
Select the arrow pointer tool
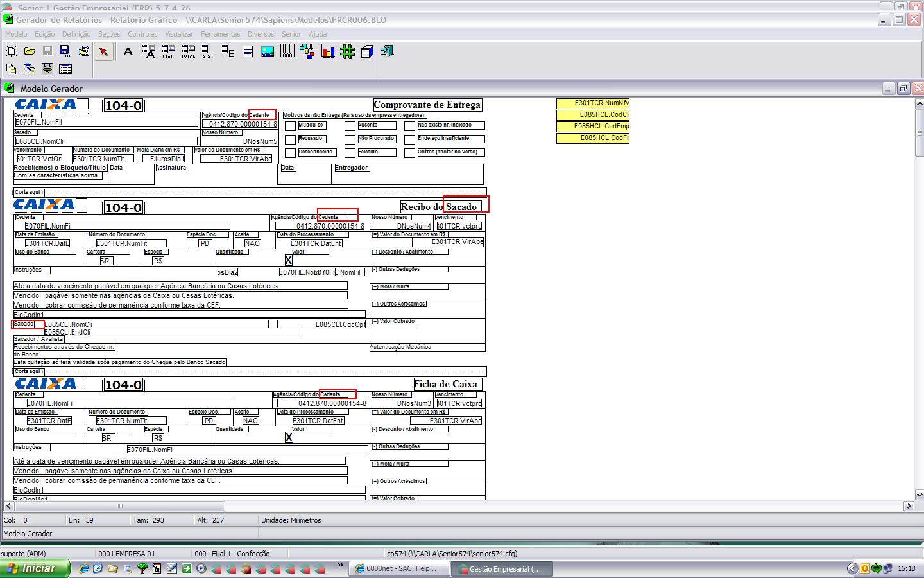point(103,51)
